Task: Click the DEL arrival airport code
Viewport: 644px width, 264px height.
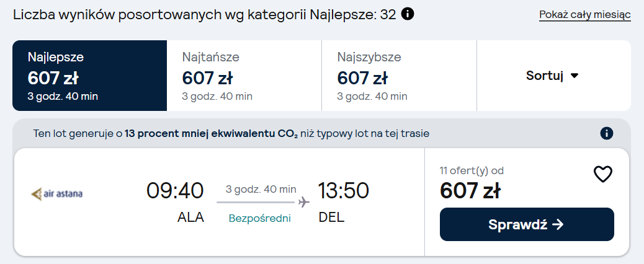Action: (331, 218)
